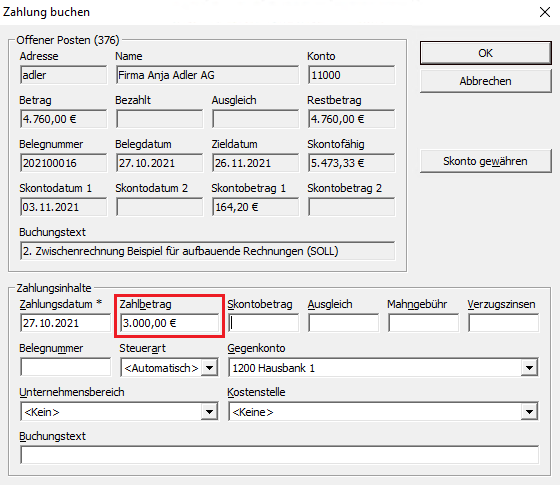The height and width of the screenshot is (485, 560).
Task: Grant the discount with Skonto gewähren
Action: tap(486, 161)
